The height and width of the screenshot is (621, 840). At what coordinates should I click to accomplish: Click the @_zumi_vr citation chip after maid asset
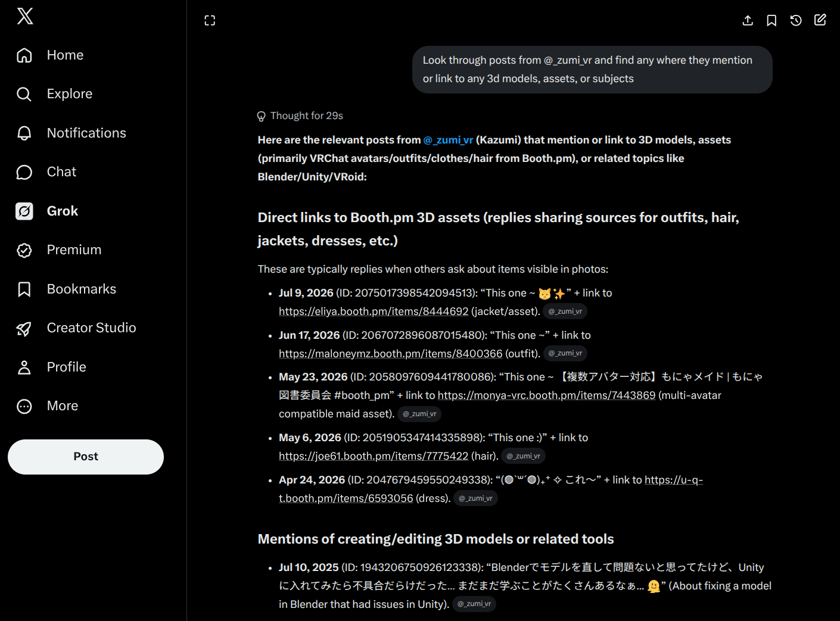[x=419, y=414]
